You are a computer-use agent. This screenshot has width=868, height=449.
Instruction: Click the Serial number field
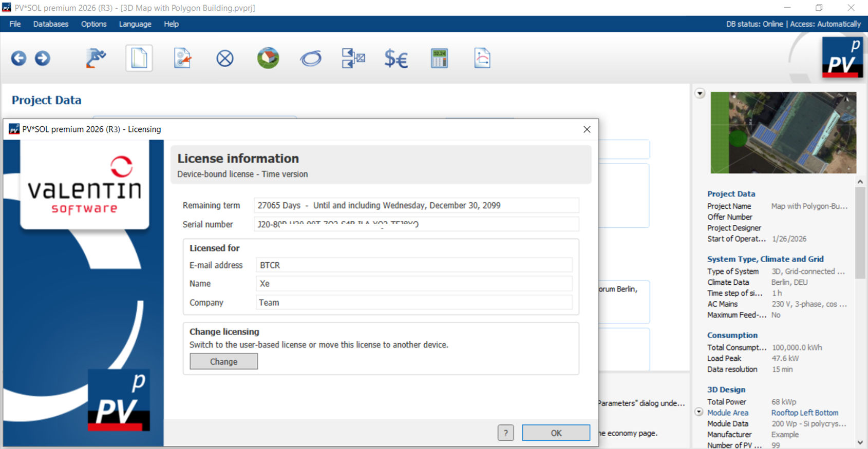[416, 224]
